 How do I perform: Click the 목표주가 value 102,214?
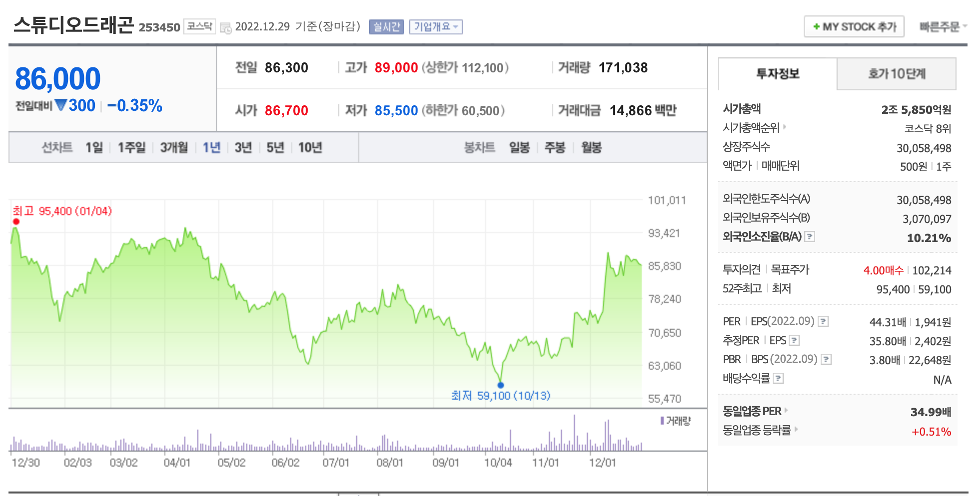tap(932, 270)
